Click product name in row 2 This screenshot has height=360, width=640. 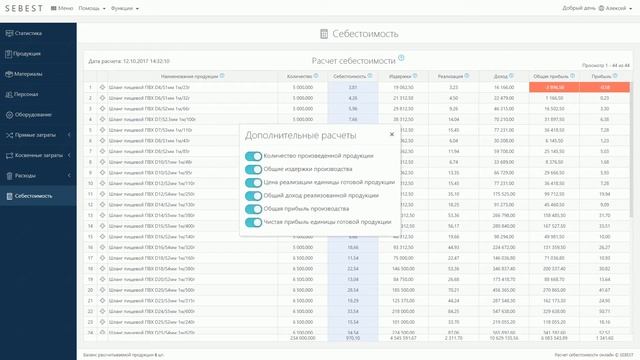[149, 98]
